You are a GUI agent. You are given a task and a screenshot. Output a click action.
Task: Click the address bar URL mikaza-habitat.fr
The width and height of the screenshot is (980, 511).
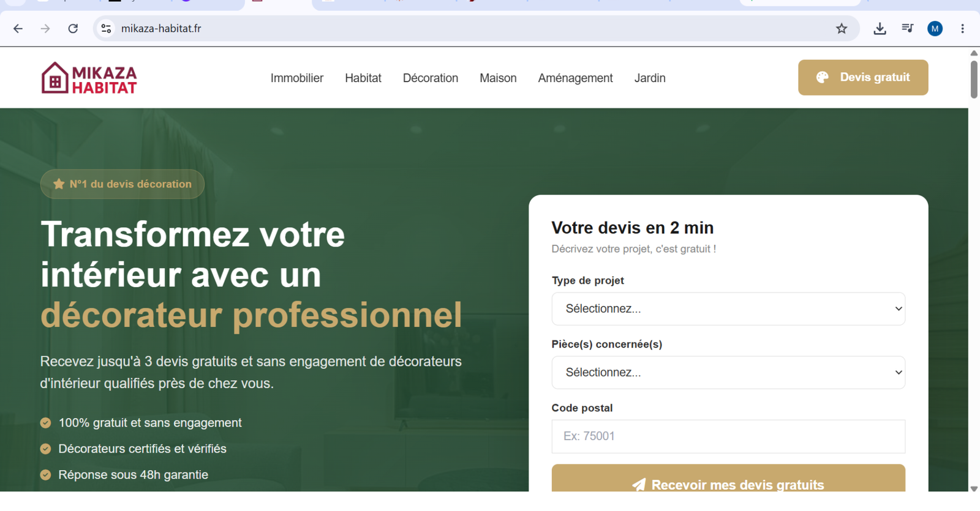pyautogui.click(x=161, y=29)
